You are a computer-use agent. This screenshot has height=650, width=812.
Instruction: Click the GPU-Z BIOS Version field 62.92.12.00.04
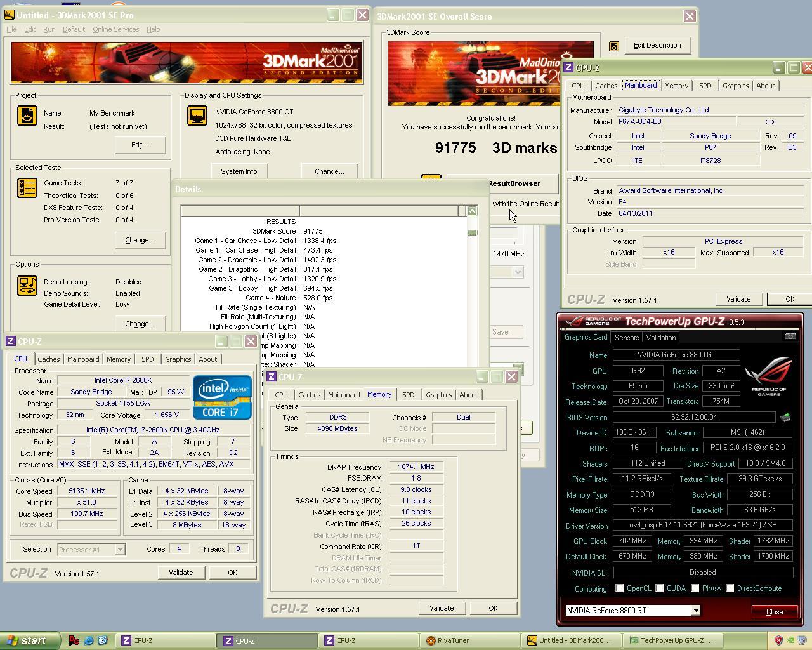point(694,418)
